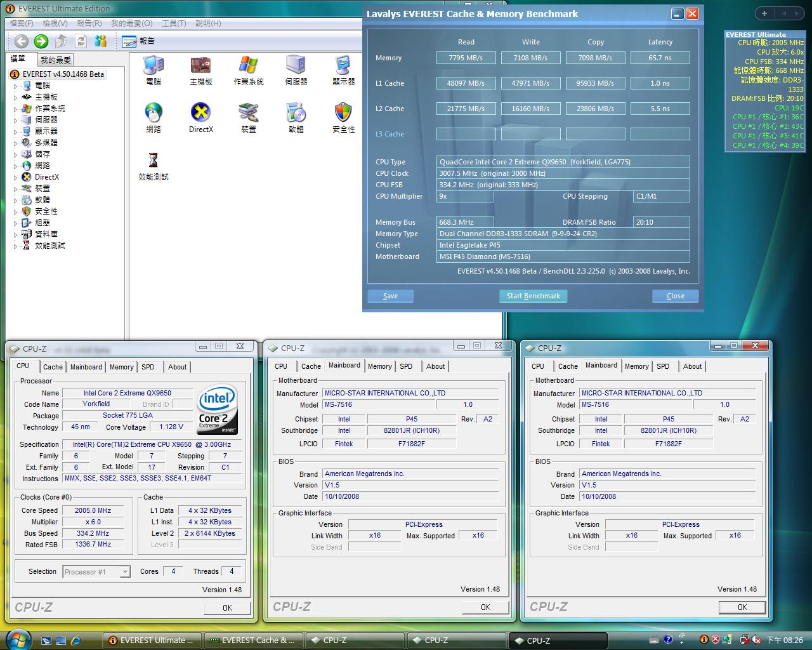The image size is (812, 650).
Task: Click the Intel Core 2 Extreme logo
Action: (x=217, y=409)
